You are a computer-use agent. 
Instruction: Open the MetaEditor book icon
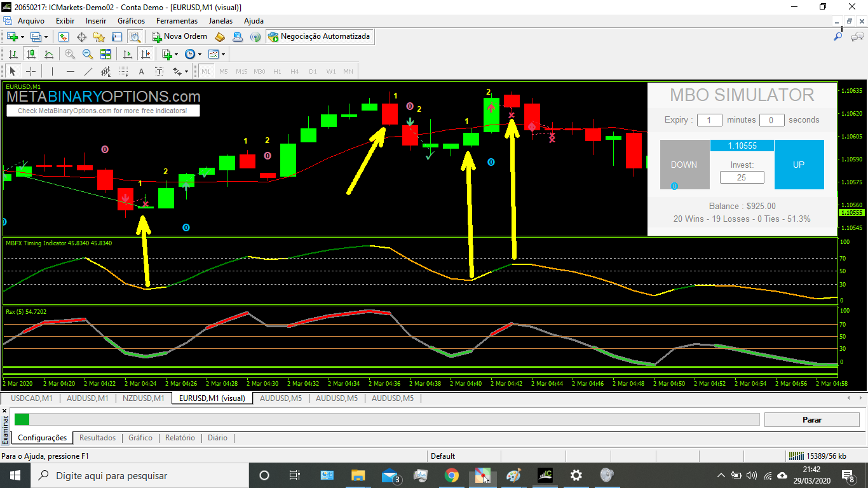point(220,37)
